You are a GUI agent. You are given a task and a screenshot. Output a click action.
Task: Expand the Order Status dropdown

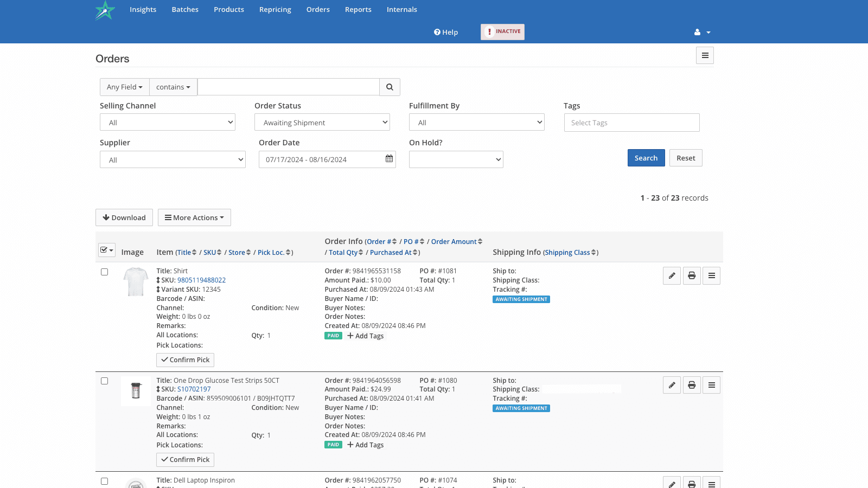(322, 123)
